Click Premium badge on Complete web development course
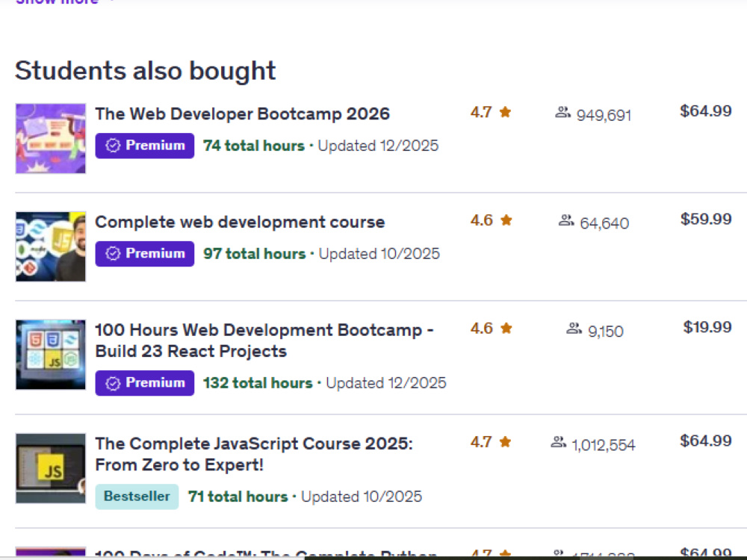 pyautogui.click(x=145, y=254)
